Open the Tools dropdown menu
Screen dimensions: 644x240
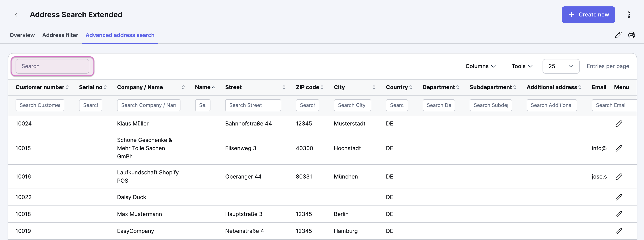(x=522, y=66)
